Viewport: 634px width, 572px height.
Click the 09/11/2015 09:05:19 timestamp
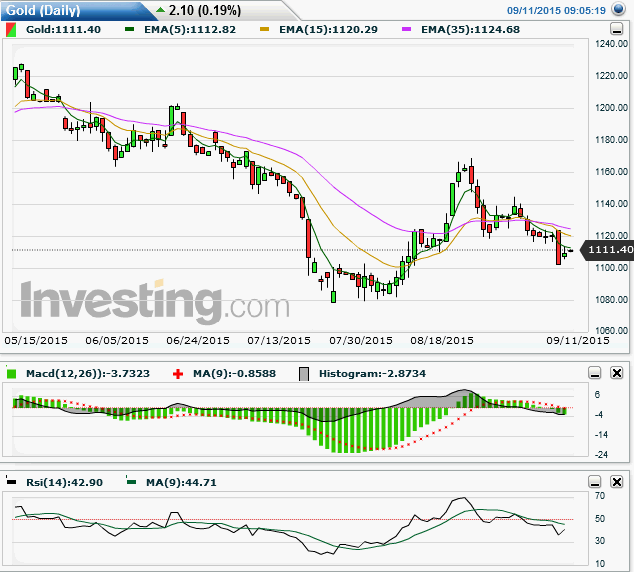click(x=556, y=11)
